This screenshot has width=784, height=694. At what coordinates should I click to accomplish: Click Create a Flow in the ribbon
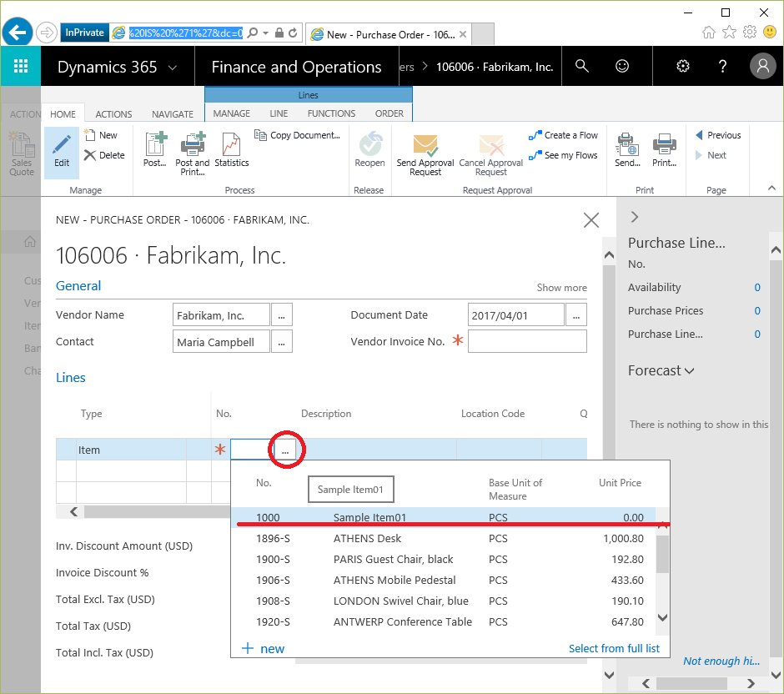563,135
